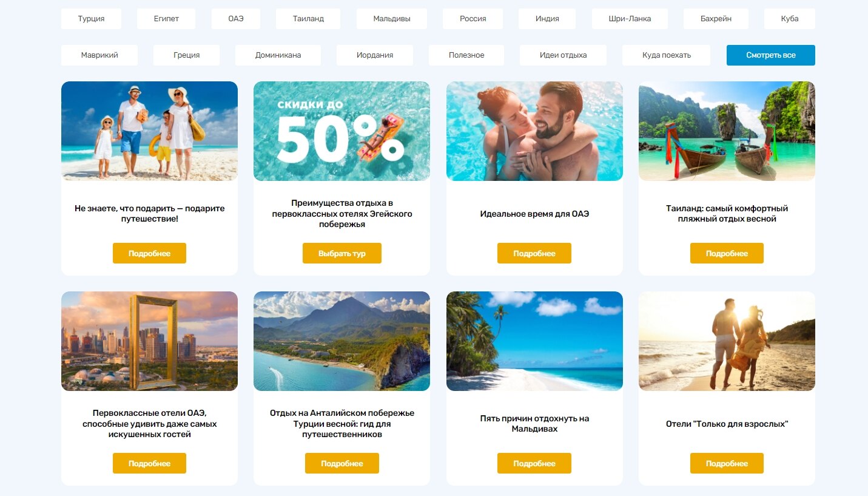Screen dimensions: 868x496
Task: Select the Доминикана category tag
Action: point(278,55)
